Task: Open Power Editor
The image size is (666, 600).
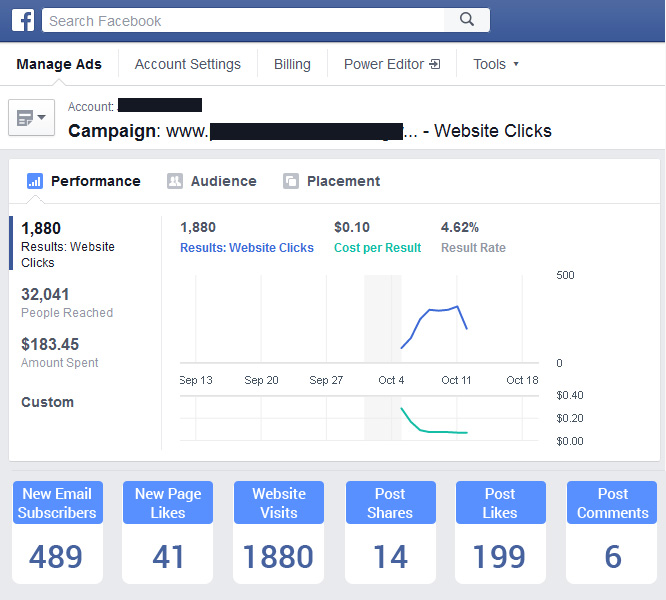Action: [392, 64]
